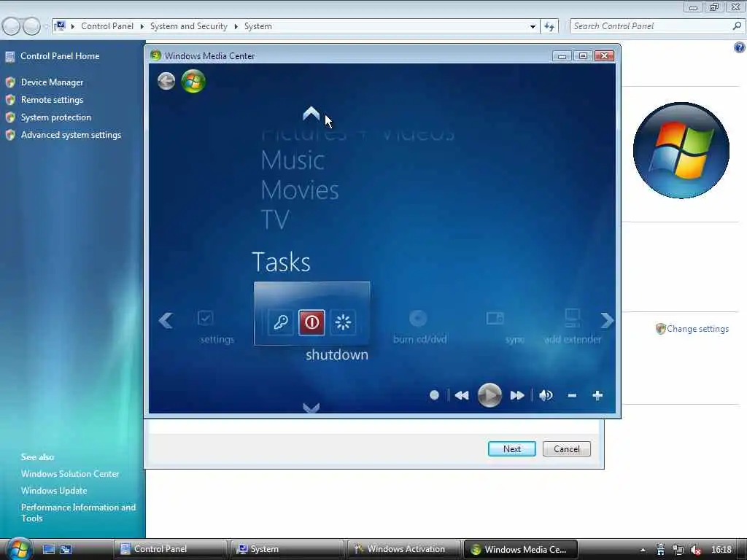
Task: Click the taskbar clock showing 16:18
Action: coord(721,550)
